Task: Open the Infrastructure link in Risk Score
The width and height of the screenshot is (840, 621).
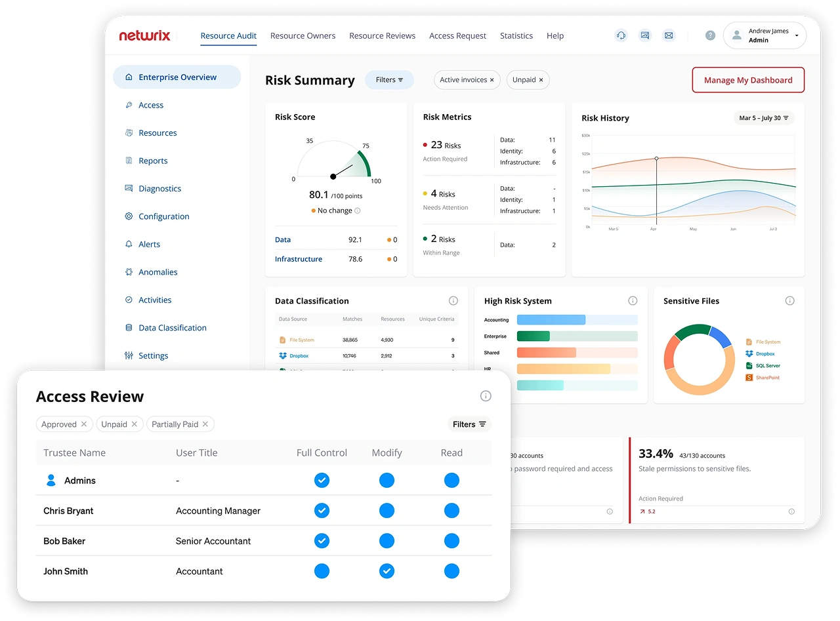Action: pyautogui.click(x=299, y=259)
